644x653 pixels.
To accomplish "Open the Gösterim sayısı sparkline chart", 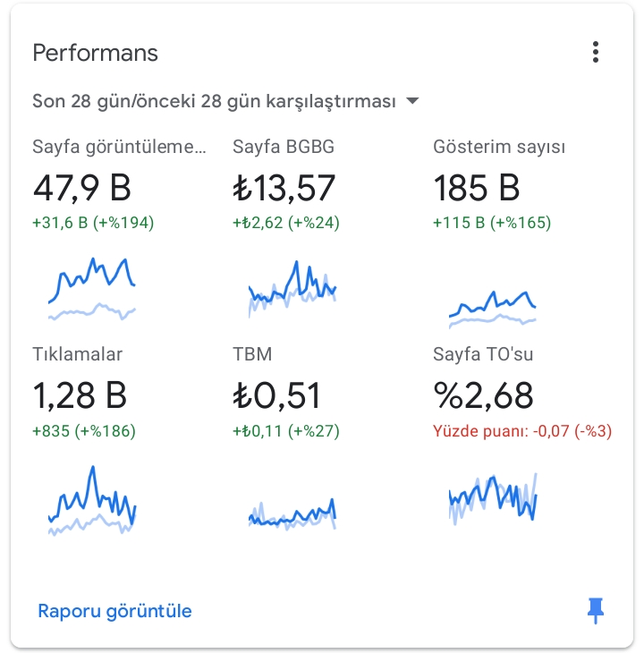I will tap(493, 310).
